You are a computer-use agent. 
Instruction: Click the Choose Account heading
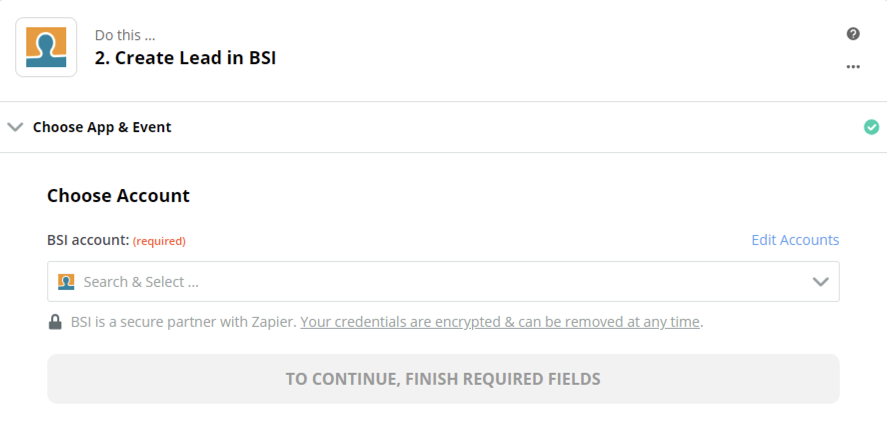coord(118,196)
